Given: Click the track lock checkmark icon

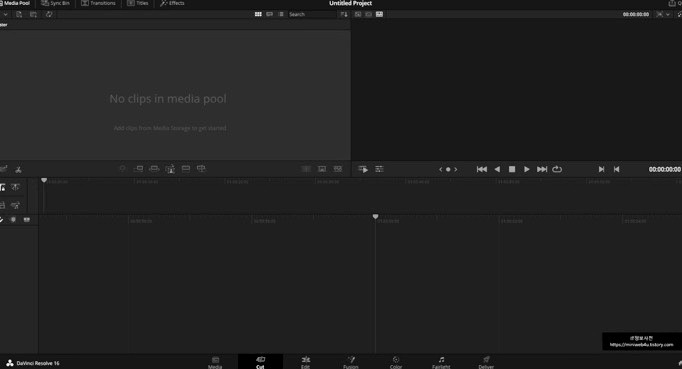Looking at the screenshot, I should tap(2, 220).
